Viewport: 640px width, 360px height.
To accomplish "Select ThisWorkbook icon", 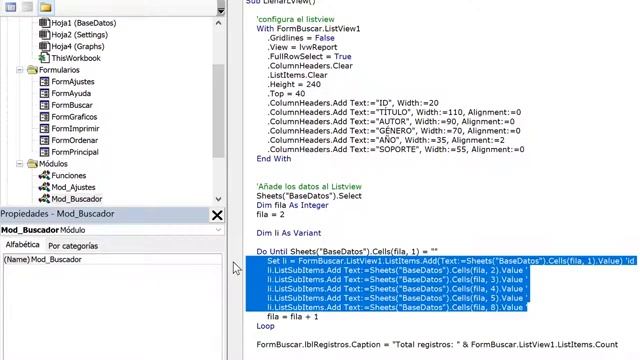I will click(44, 58).
